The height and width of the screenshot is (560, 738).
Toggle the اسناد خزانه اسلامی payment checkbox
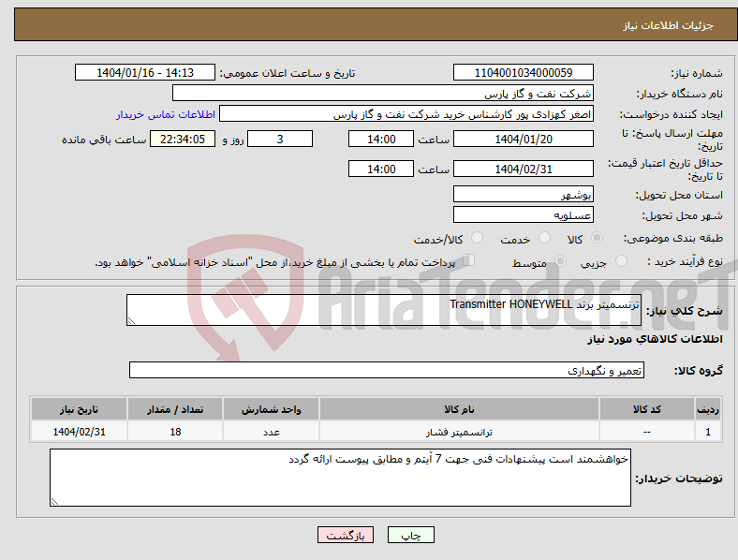[469, 260]
